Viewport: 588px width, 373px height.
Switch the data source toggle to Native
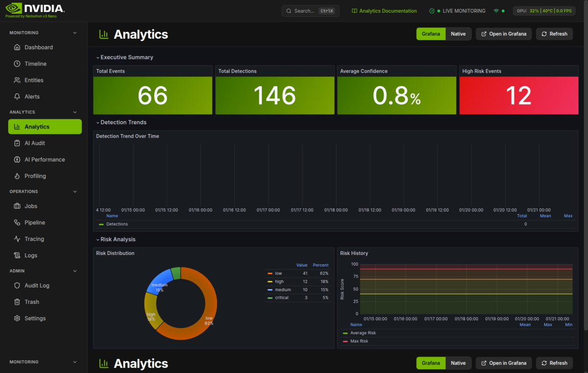coord(458,34)
